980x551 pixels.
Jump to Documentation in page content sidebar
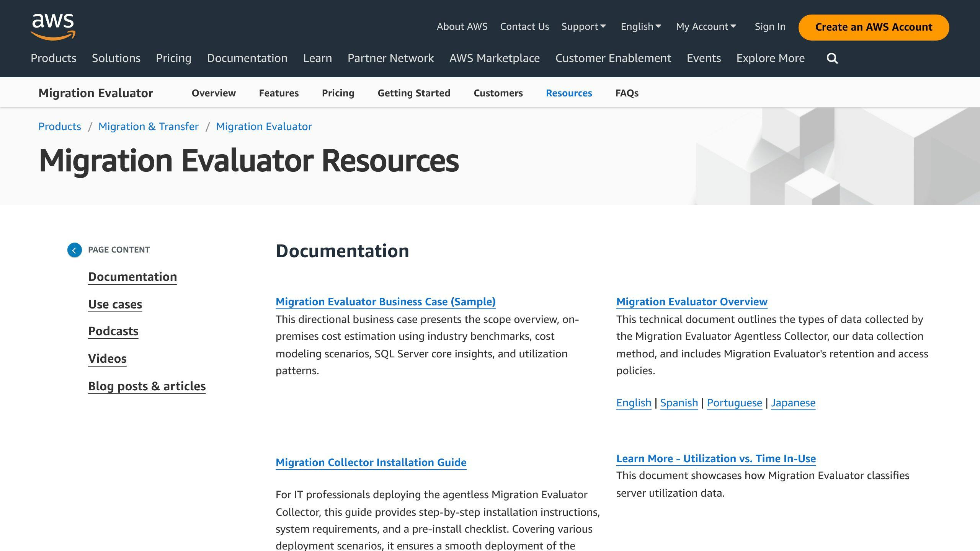point(132,277)
